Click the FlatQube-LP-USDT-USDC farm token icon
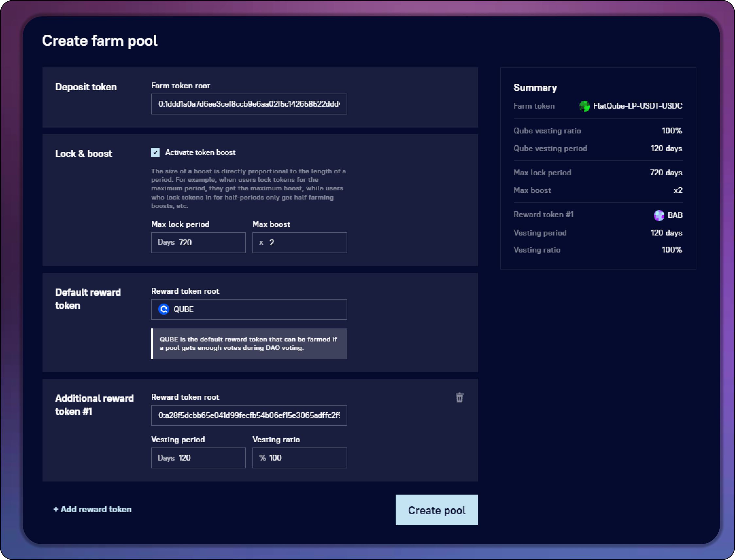Image resolution: width=735 pixels, height=560 pixels. 584,106
